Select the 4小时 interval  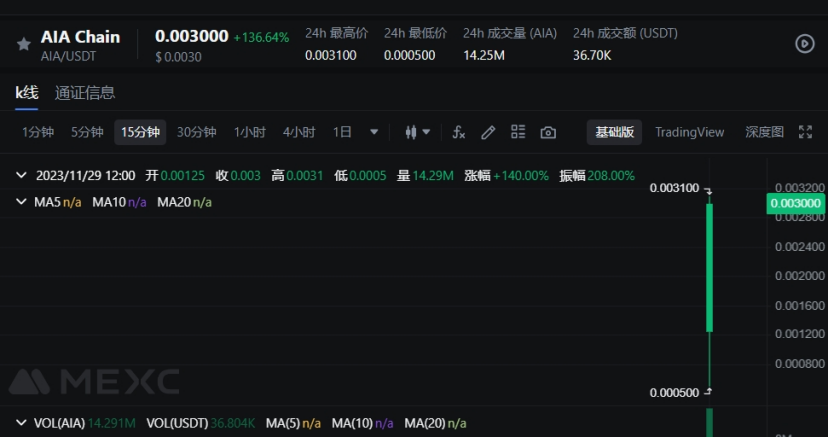tap(299, 132)
